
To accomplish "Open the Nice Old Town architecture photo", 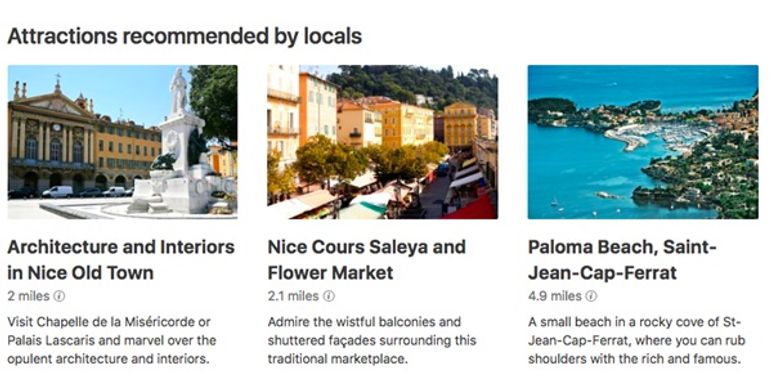I will (122, 142).
